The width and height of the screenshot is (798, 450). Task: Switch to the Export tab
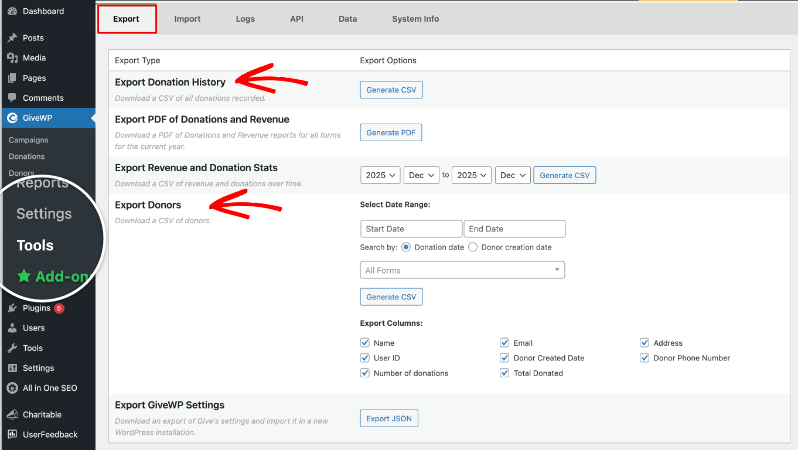126,19
